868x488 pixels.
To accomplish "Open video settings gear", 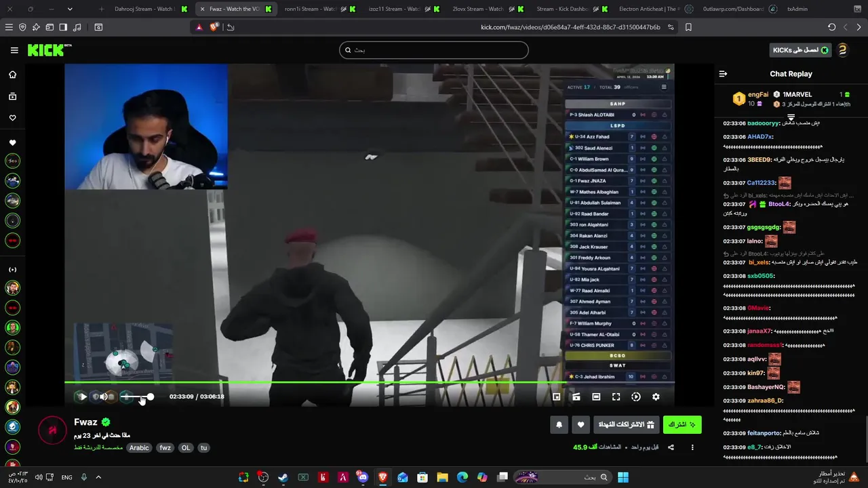I will (x=656, y=397).
